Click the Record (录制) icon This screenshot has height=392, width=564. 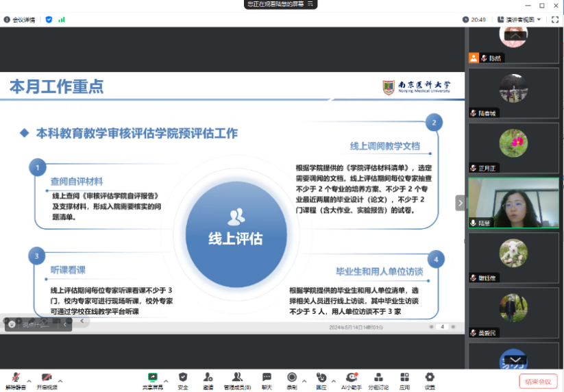292,378
